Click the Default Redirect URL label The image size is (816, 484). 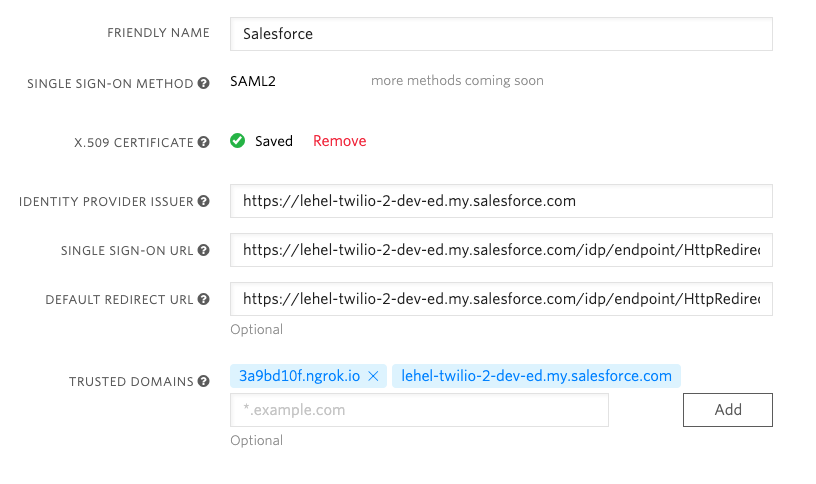pyautogui.click(x=119, y=300)
